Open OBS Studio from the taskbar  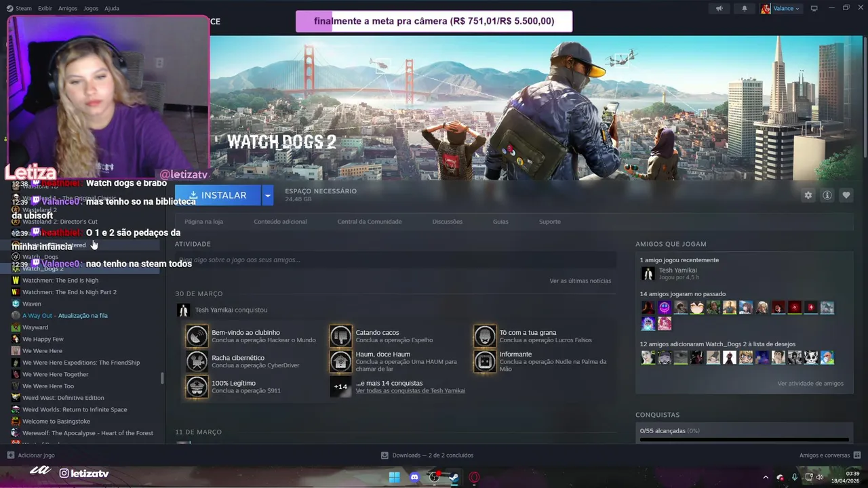click(x=434, y=477)
